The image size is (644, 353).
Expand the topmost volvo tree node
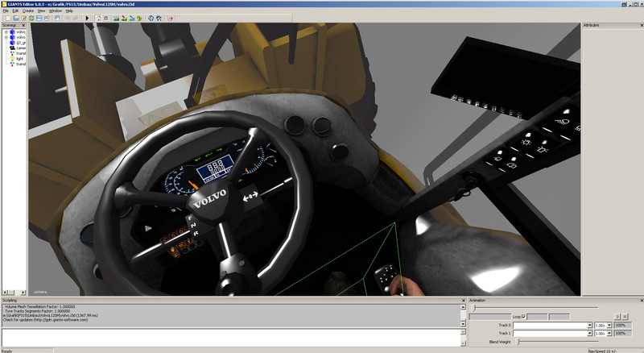[x=6, y=32]
